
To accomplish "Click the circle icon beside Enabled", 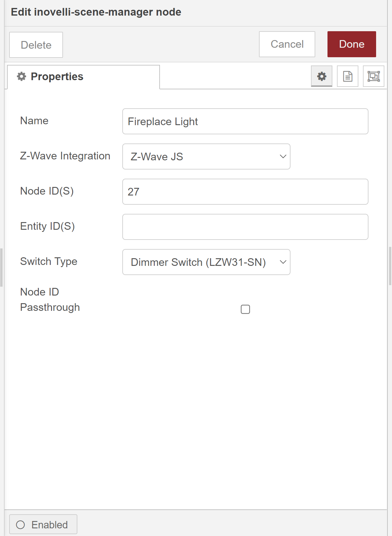I will pos(20,525).
